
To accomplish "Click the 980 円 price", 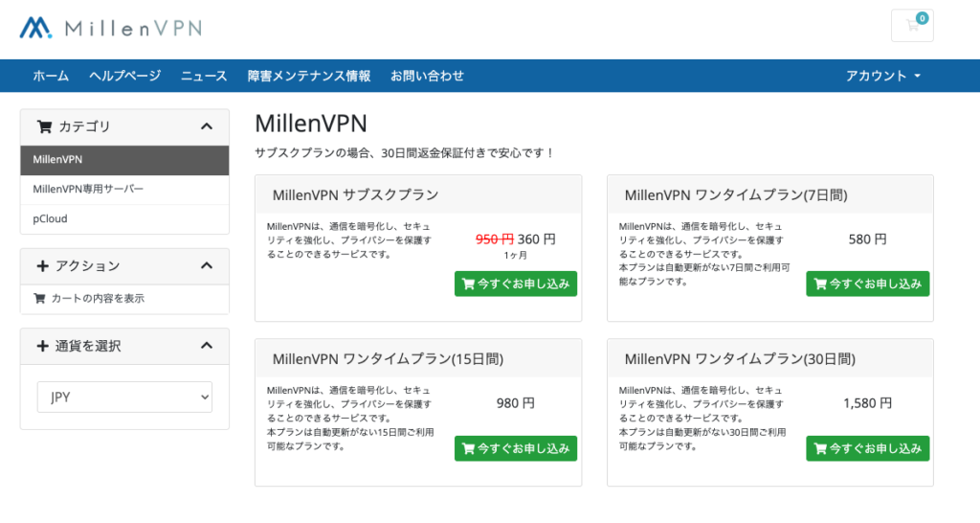I will tap(516, 403).
